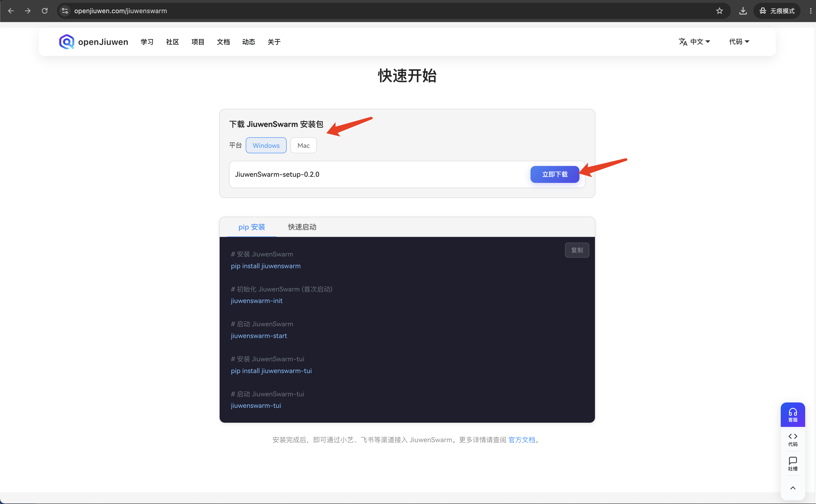
Task: Click the # 初始化 JiuwenSwarm comment line
Action: [281, 289]
